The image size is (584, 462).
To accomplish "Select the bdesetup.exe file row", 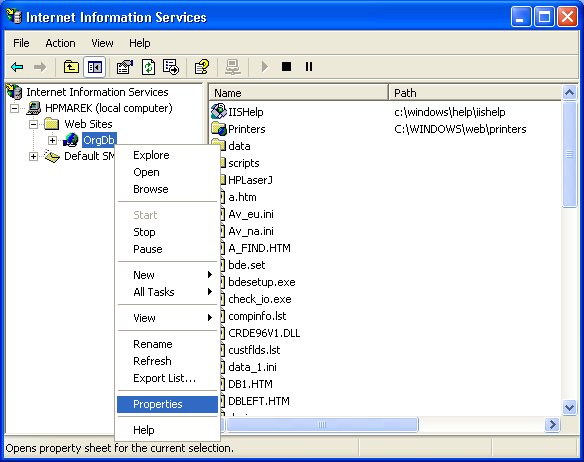I will click(262, 282).
